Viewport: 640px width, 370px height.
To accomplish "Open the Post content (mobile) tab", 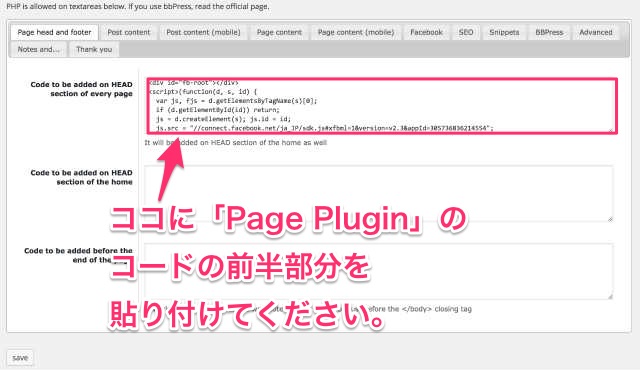I will coord(203,32).
